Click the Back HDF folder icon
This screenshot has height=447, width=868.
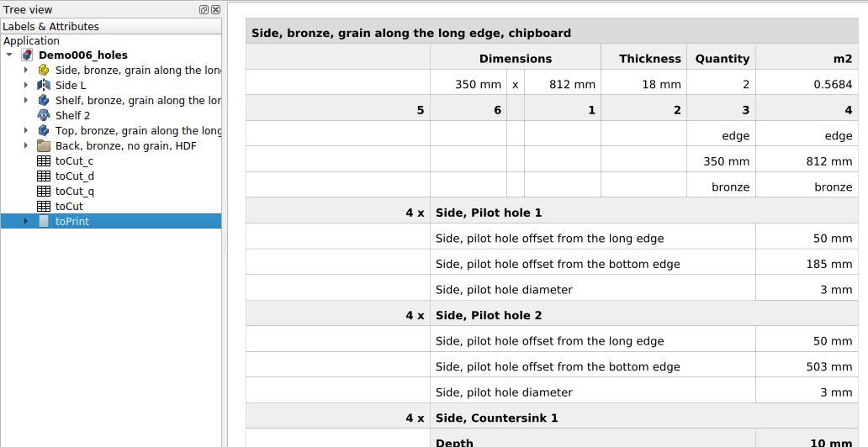point(44,146)
